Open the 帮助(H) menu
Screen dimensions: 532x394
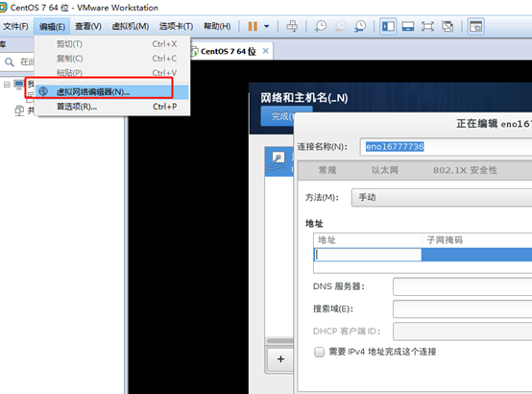tap(217, 26)
